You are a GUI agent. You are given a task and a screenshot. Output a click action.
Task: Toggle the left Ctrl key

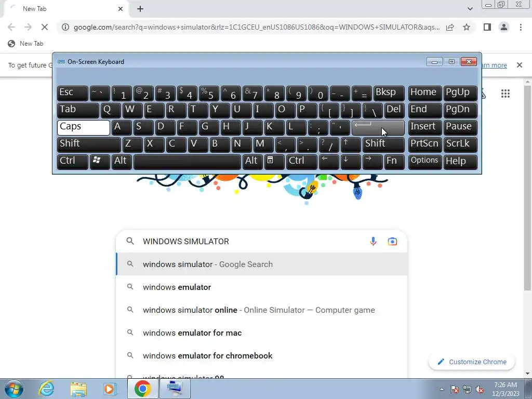pyautogui.click(x=73, y=162)
